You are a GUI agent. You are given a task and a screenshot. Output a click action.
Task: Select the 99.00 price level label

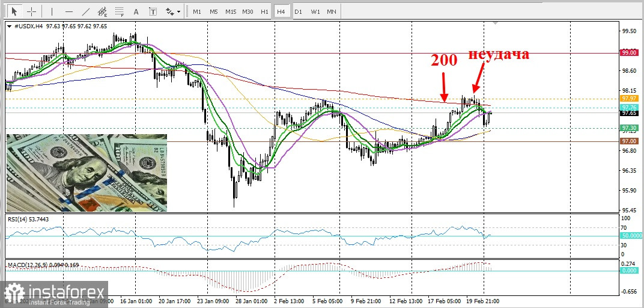[629, 52]
